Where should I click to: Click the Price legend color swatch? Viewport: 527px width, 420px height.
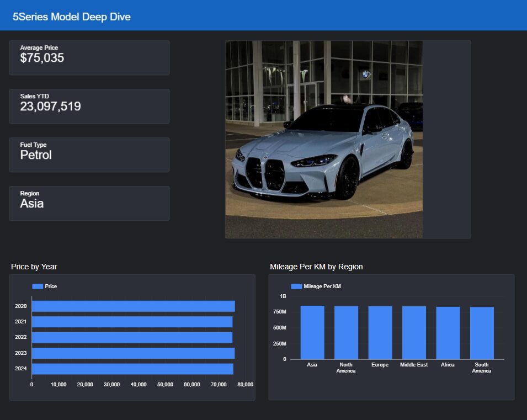38,286
